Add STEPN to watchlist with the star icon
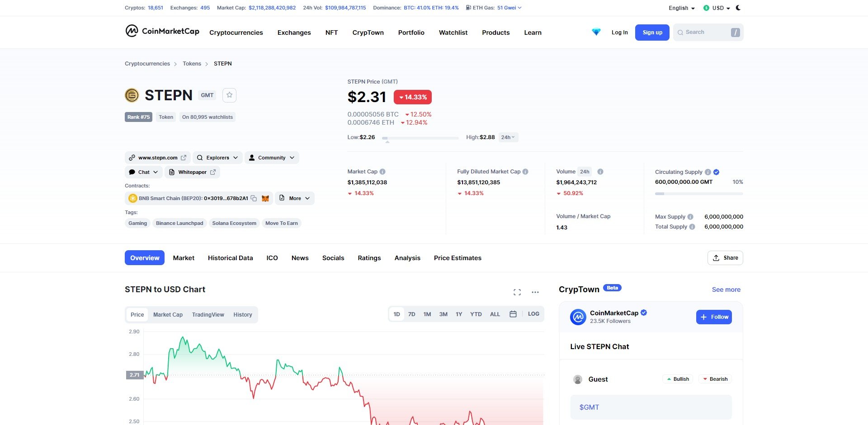This screenshot has height=425, width=868. tap(229, 95)
